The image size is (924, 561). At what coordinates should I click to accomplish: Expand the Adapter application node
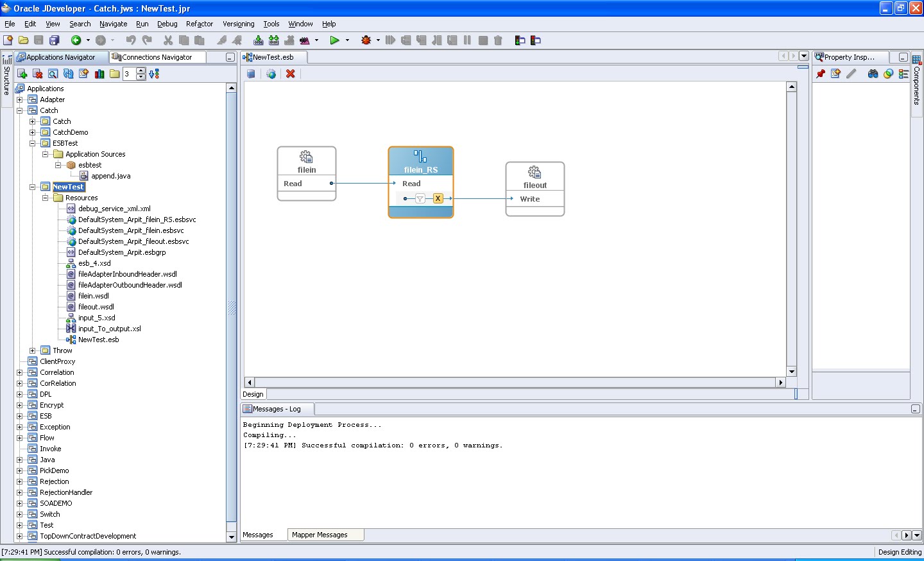[x=19, y=99]
